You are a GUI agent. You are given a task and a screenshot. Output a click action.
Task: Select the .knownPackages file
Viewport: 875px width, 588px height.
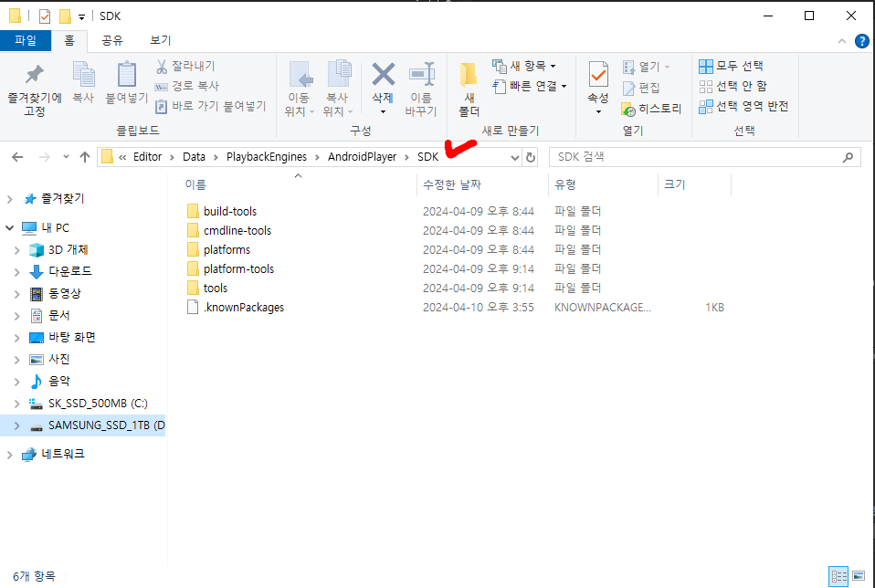tap(244, 308)
